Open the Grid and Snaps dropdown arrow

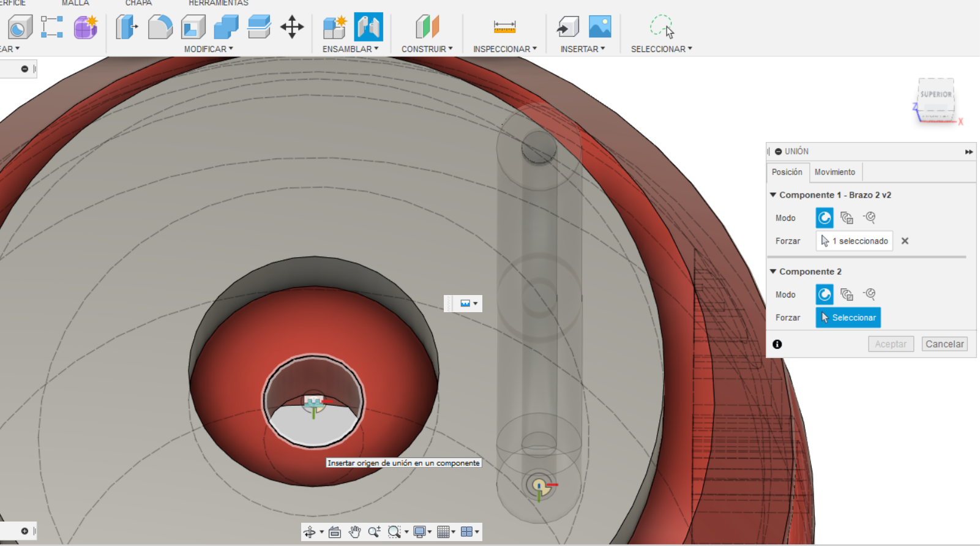tap(454, 533)
